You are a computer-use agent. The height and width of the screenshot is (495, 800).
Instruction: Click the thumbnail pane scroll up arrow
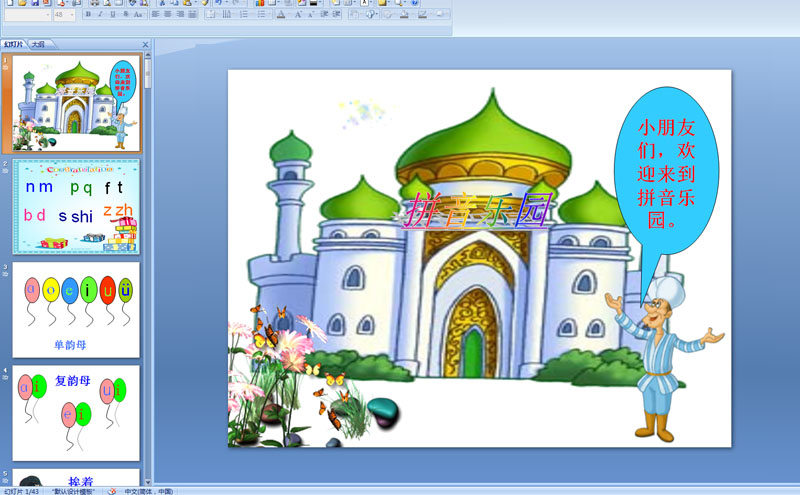(x=148, y=54)
